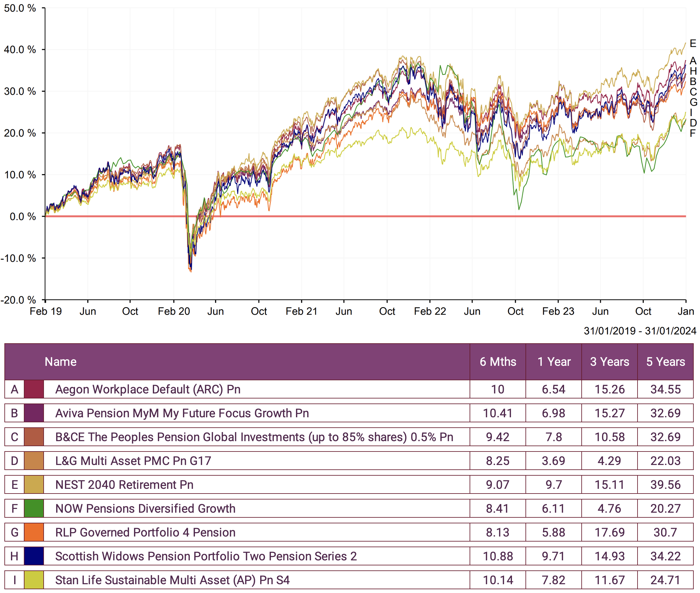Click the 6 Mths value 10.41

[498, 413]
